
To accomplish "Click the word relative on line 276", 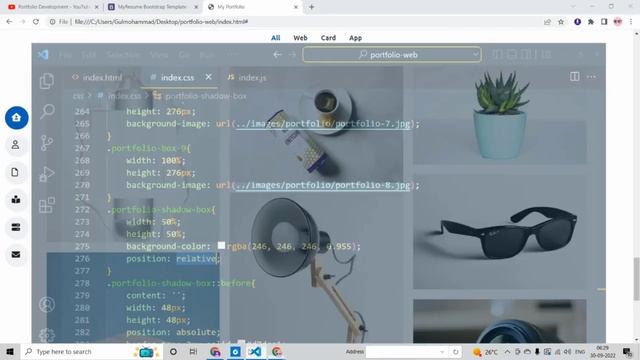I will 197,258.
